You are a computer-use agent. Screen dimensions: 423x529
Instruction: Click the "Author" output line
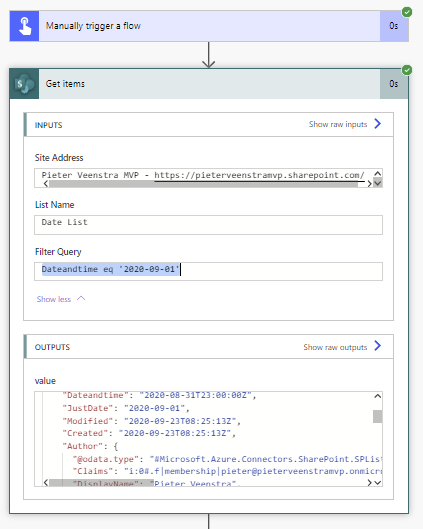point(90,446)
